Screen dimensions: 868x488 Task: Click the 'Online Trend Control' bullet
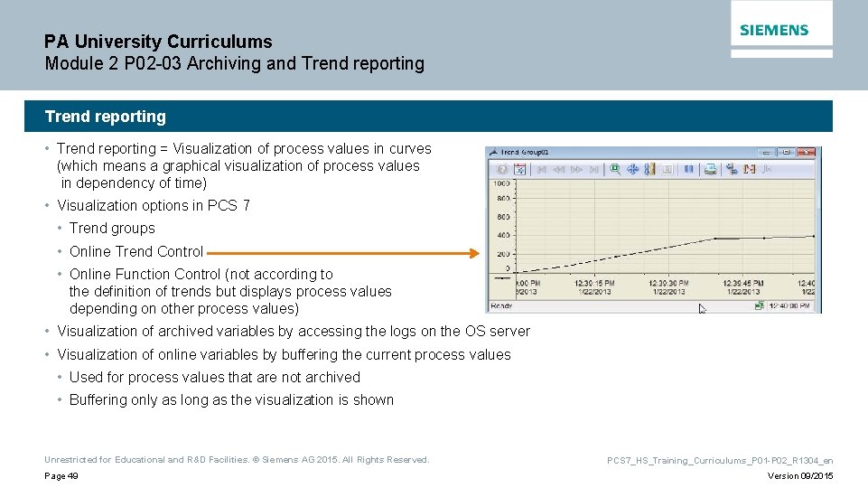coord(136,251)
